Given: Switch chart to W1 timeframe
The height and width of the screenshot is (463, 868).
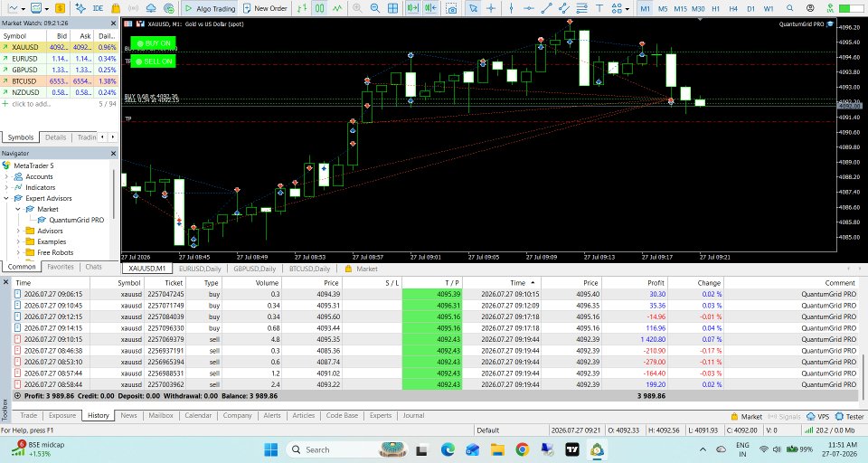Looking at the screenshot, I should pyautogui.click(x=769, y=9).
